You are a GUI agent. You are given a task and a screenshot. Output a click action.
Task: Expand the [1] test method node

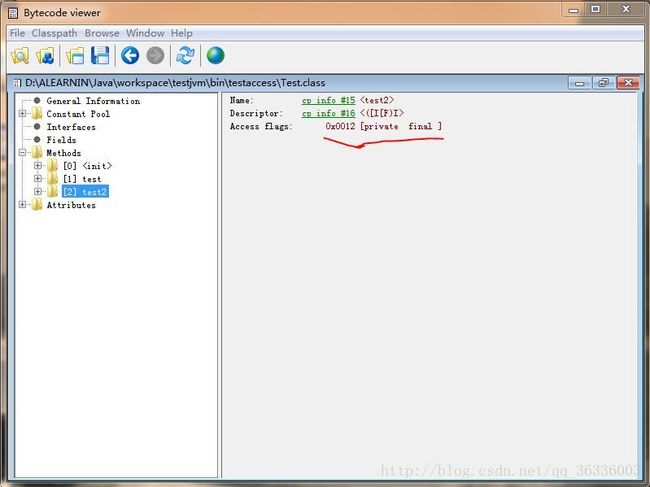(38, 179)
